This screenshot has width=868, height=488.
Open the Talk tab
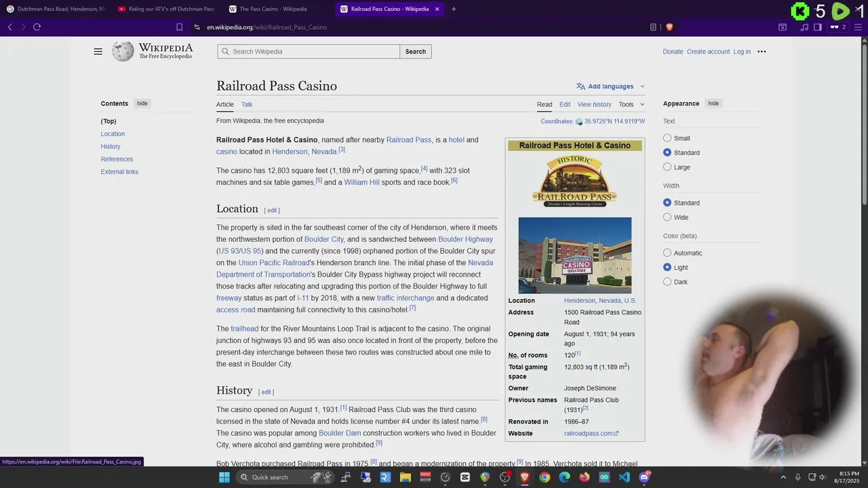pos(247,104)
